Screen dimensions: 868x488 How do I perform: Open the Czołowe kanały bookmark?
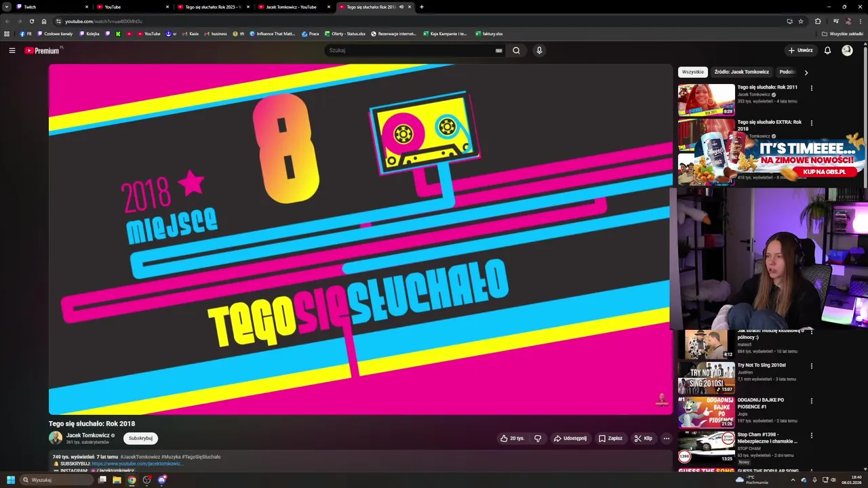pos(55,33)
